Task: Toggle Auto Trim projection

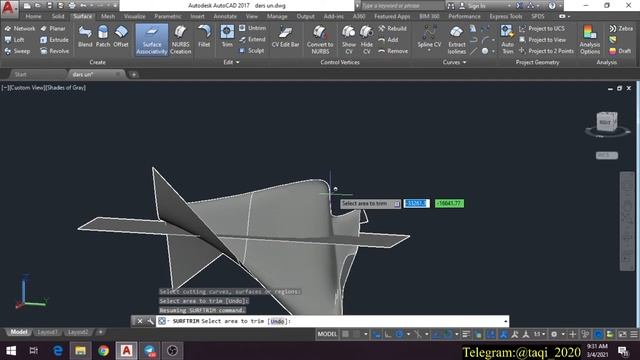Action: point(507,40)
